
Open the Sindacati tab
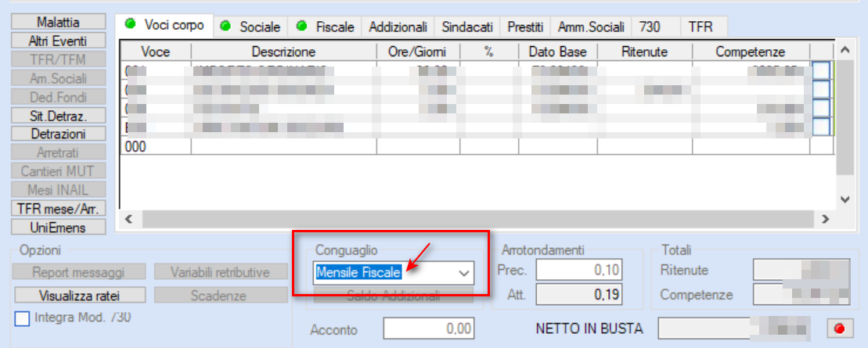click(468, 27)
